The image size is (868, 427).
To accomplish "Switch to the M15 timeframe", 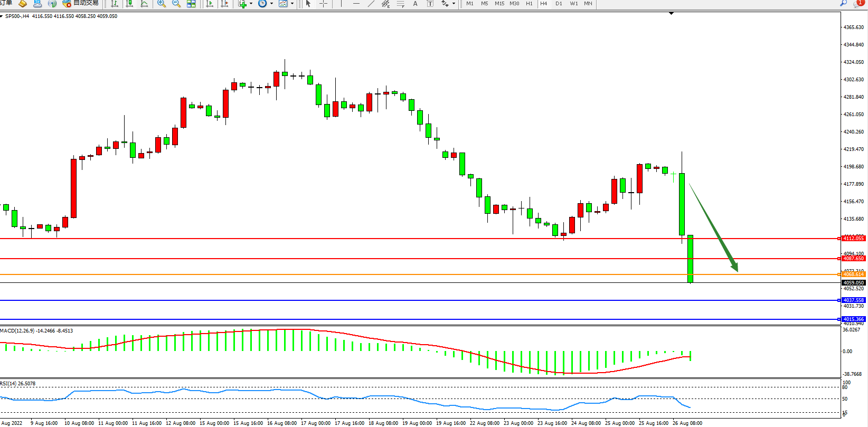I will pyautogui.click(x=499, y=4).
